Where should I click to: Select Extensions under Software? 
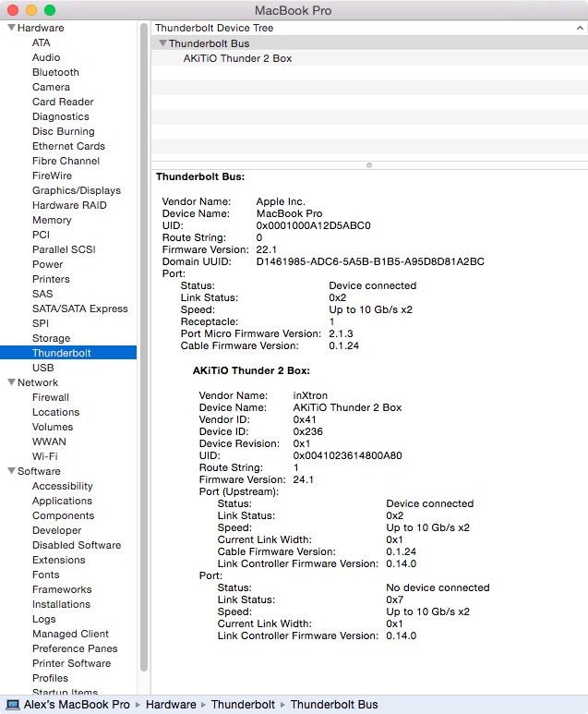coord(59,560)
